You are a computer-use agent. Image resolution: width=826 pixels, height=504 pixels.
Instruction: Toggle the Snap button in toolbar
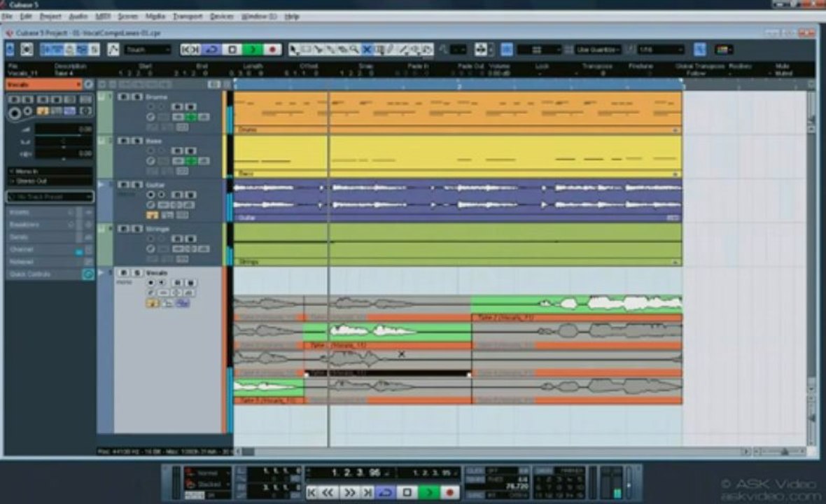coord(506,50)
